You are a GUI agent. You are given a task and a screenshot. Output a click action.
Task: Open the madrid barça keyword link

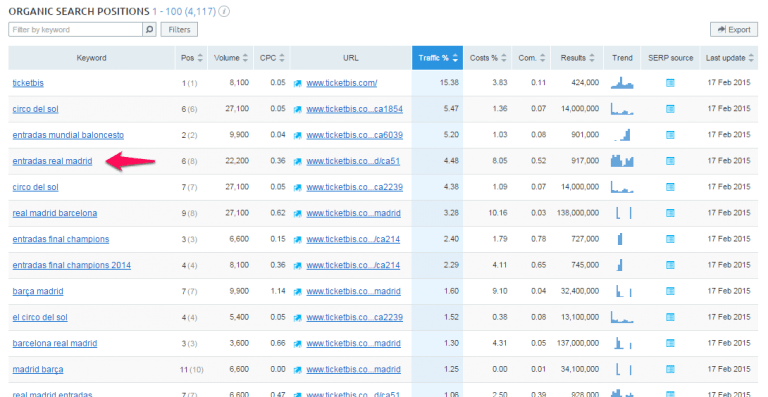tap(38, 370)
